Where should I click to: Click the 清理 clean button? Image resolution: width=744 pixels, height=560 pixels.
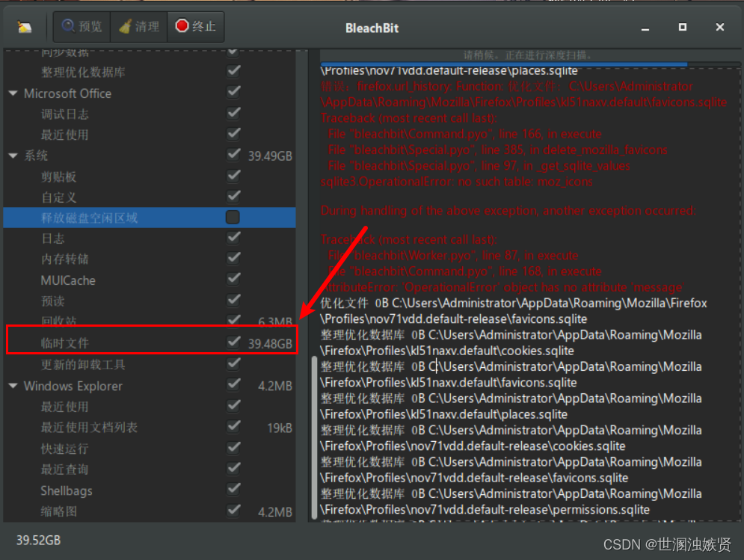138,27
